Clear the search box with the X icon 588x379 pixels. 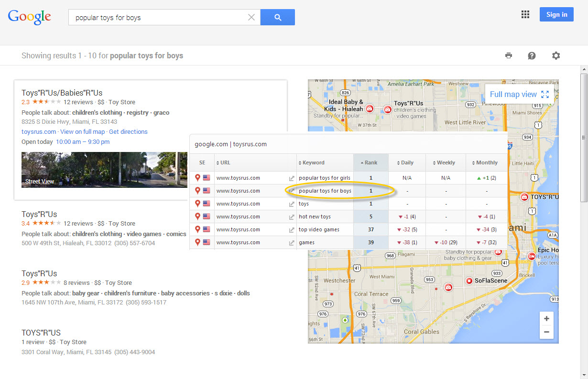pyautogui.click(x=251, y=18)
